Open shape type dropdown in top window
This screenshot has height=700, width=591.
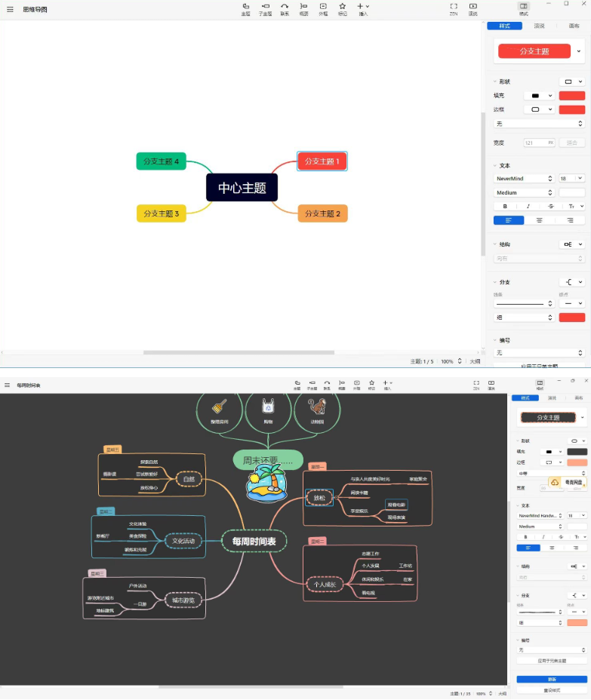click(572, 81)
